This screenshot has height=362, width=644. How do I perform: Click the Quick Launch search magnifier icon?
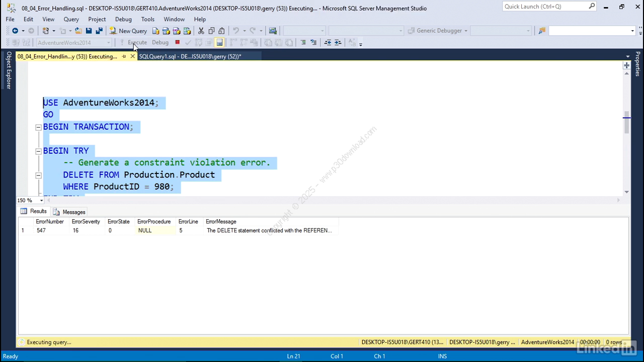[x=592, y=7]
